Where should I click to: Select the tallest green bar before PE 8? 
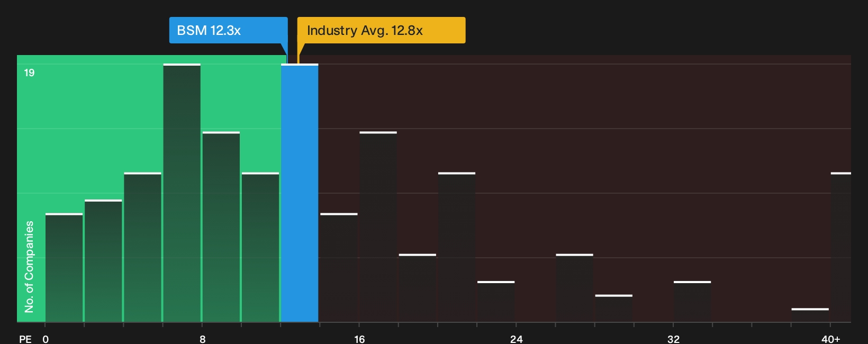[x=182, y=193]
